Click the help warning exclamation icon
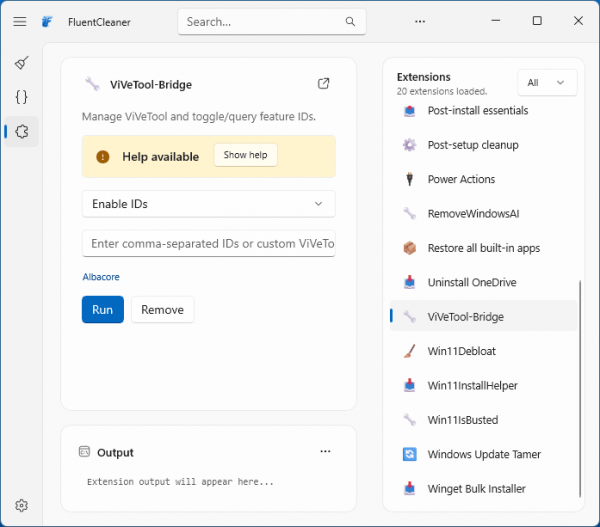The image size is (600, 527). click(x=103, y=157)
